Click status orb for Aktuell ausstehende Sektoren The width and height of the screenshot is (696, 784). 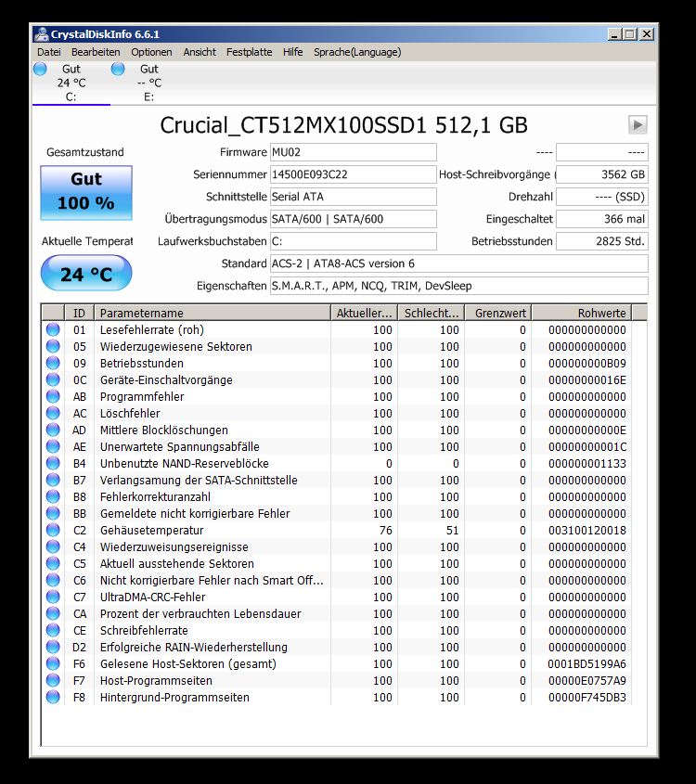(x=53, y=563)
